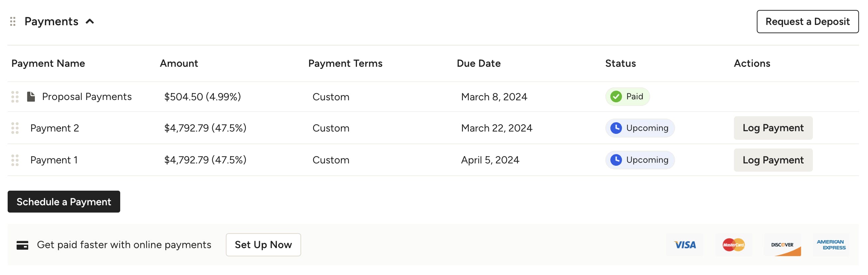Image resolution: width=868 pixels, height=275 pixels.
Task: Click the Payments section drag handle
Action: (13, 22)
